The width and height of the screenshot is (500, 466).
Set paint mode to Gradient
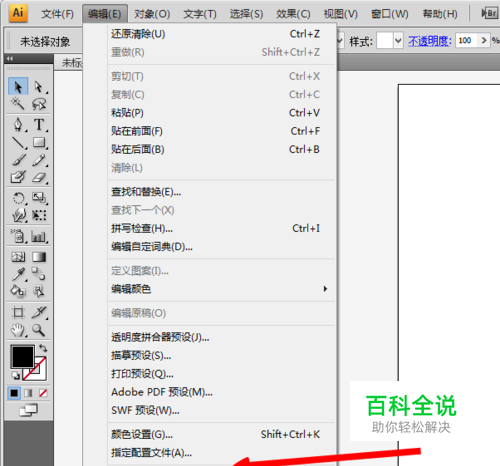[x=28, y=393]
